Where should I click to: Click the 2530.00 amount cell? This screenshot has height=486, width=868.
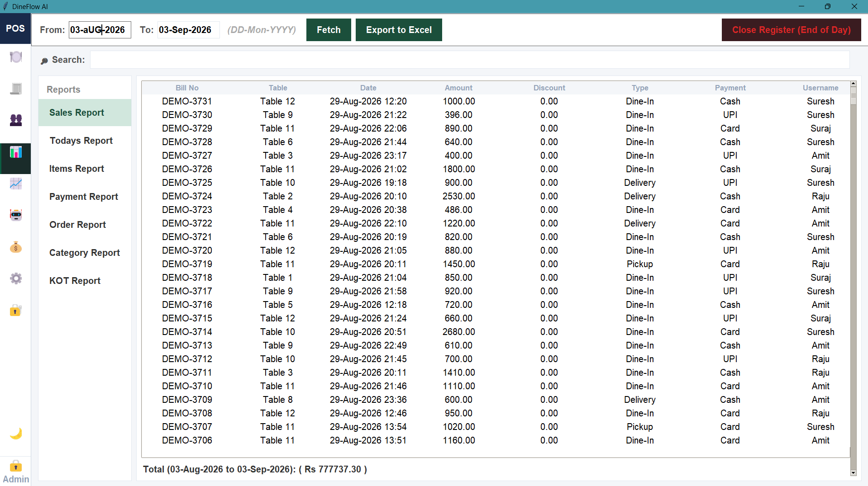coord(458,196)
